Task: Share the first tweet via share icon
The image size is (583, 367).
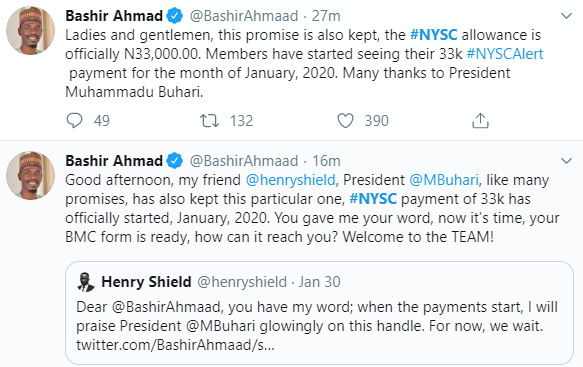Action: 480,121
